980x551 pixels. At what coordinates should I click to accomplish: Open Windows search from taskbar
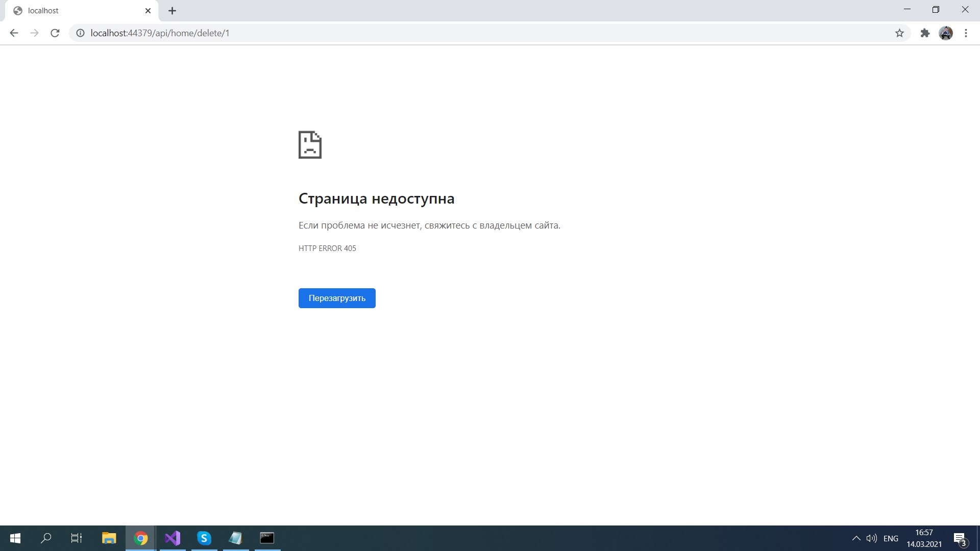(x=46, y=538)
